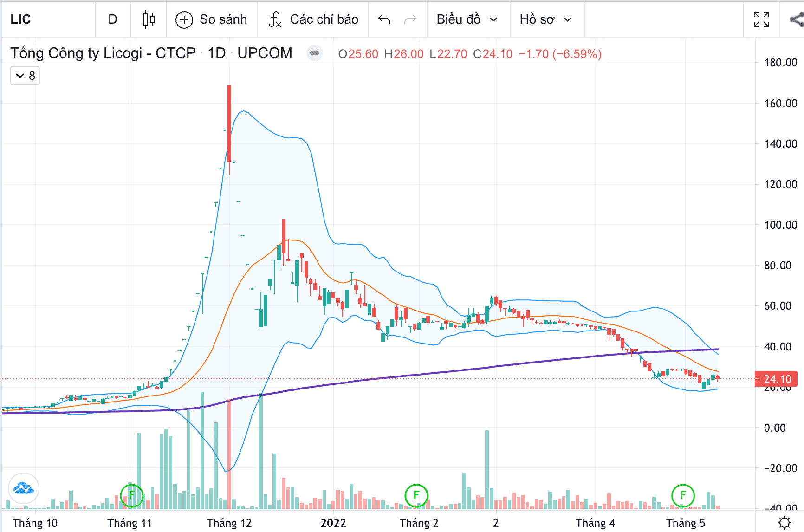The width and height of the screenshot is (804, 532).
Task: Click the Tháng 4 time axis label
Action: 596,523
